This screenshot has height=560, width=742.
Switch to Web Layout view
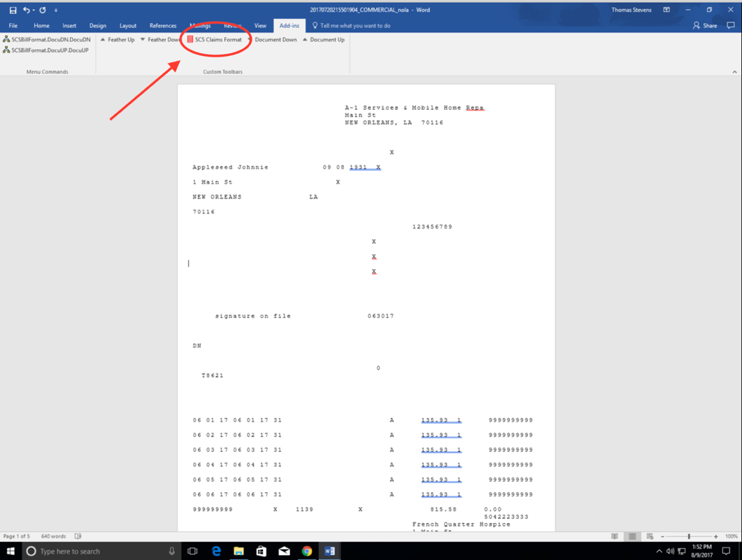click(x=650, y=536)
